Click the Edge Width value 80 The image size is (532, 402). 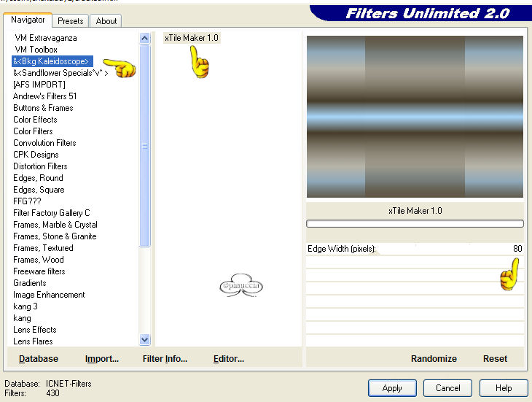click(x=517, y=249)
